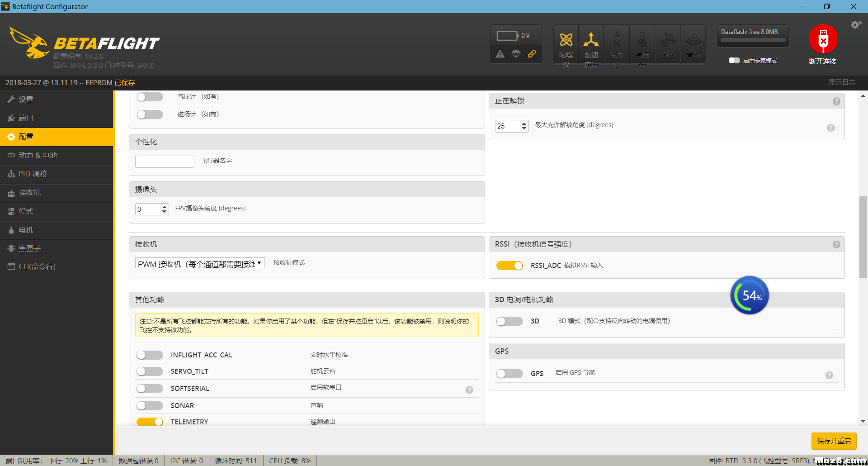The image size is (868, 466).
Task: Click the magnetometer (磁力仪) sensor icon
Action: 617,40
